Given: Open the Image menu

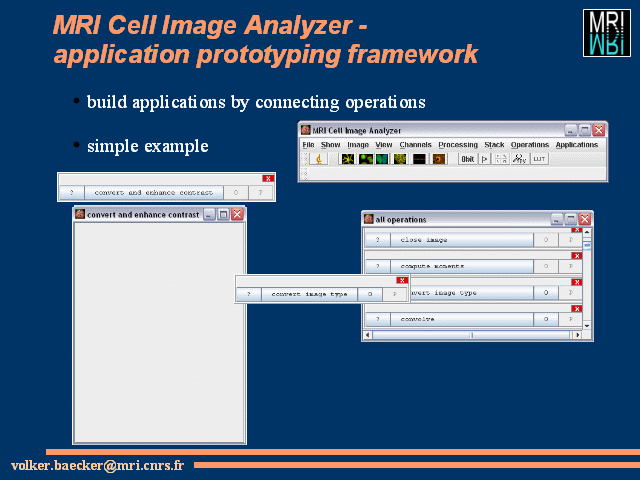Looking at the screenshot, I should coord(358,144).
